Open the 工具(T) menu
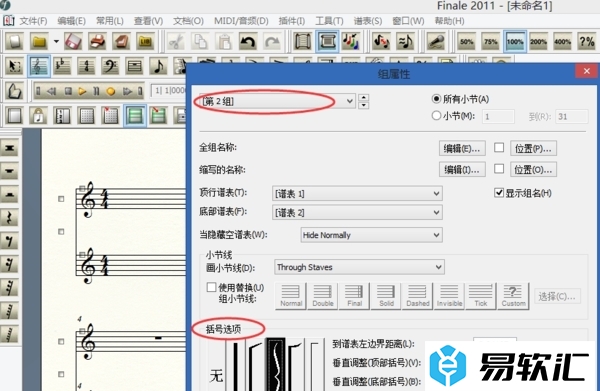This screenshot has height=391, width=600. [329, 21]
